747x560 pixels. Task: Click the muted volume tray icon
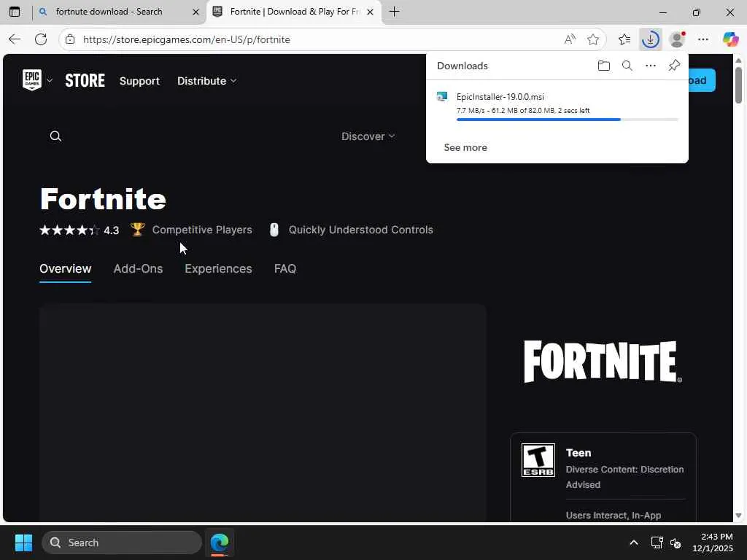tap(676, 542)
